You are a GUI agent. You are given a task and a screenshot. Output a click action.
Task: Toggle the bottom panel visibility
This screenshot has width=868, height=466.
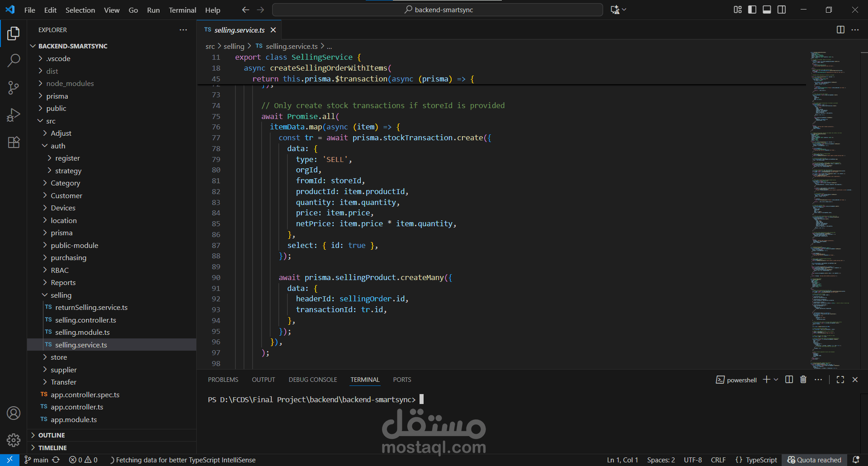767,10
